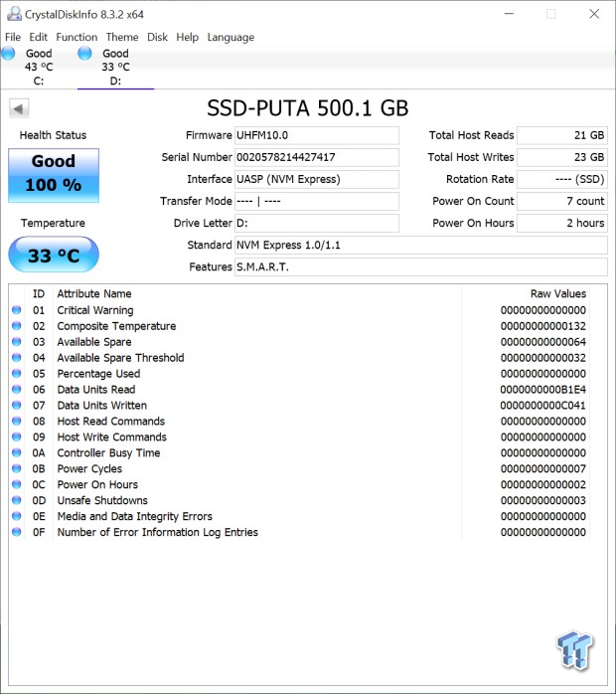
Task: Click the Firmware field UHFM10.0
Action: click(x=317, y=135)
